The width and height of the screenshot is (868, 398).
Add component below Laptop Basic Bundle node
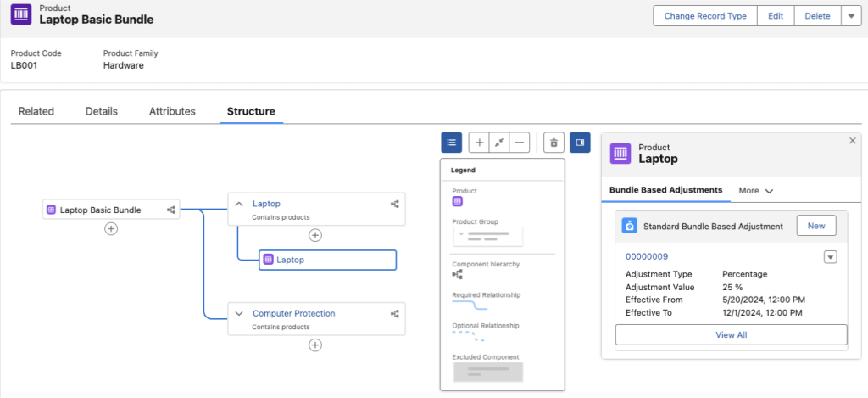coord(111,228)
